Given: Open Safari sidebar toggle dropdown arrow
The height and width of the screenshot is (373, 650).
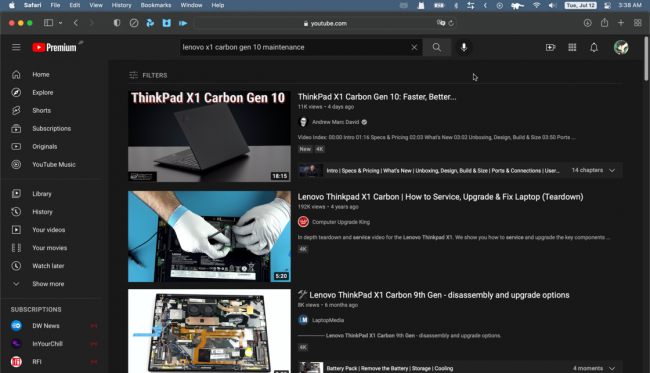Looking at the screenshot, I should pos(61,23).
